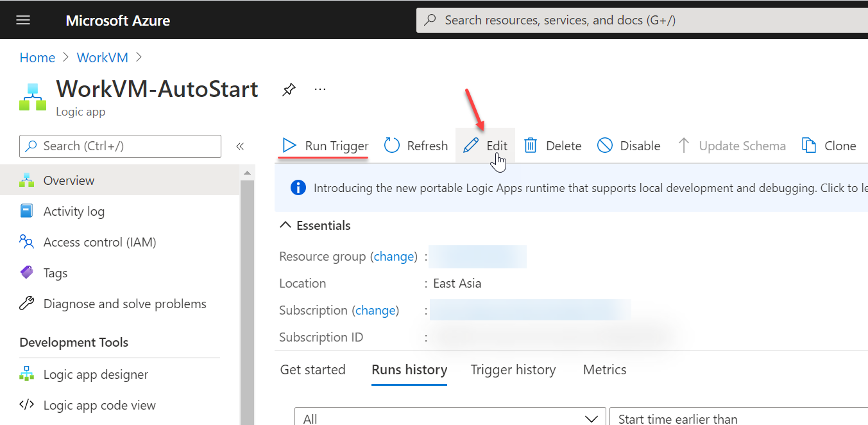The width and height of the screenshot is (868, 425).
Task: Click the Delete trash icon
Action: click(x=531, y=146)
